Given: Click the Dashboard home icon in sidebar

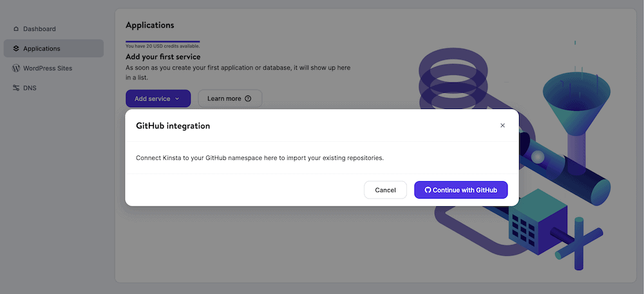Looking at the screenshot, I should pyautogui.click(x=16, y=29).
